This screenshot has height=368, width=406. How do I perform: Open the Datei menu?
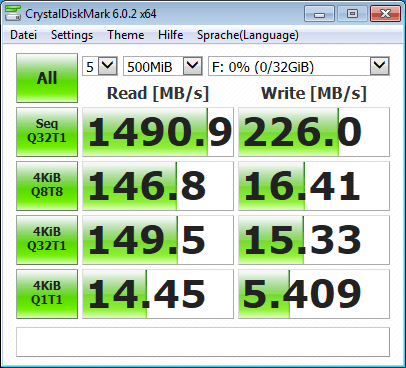23,35
